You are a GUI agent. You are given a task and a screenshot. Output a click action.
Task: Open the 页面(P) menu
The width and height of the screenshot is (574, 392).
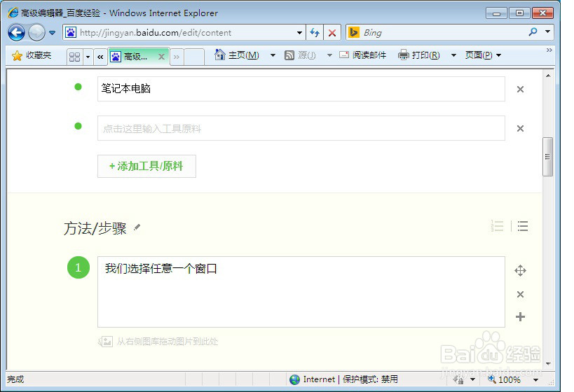coord(483,55)
